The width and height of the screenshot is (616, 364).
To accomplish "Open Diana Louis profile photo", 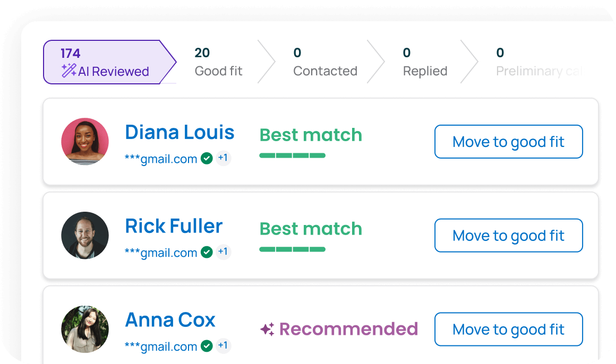I will [85, 142].
